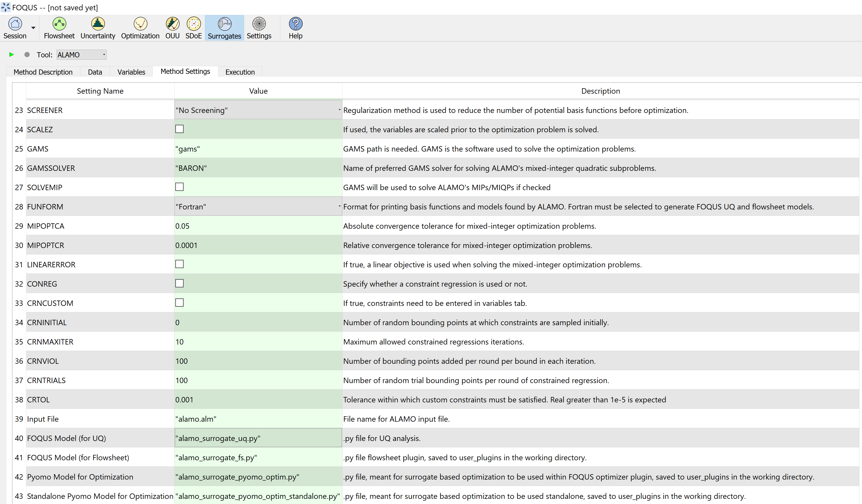Open the FUNFORM "Fortran" dropdown
Viewport: 862px width, 504px height.
coord(258,206)
